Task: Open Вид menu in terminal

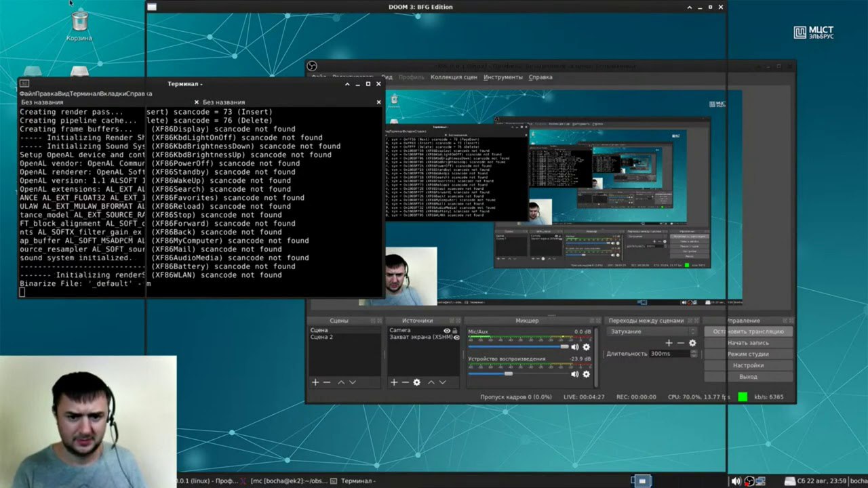Action: point(64,94)
